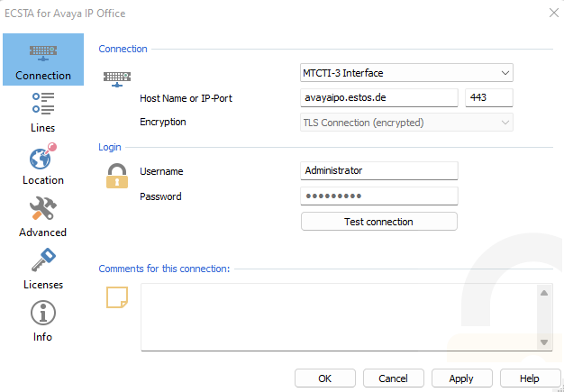Click the Test connection button
The height and width of the screenshot is (392, 564).
[x=379, y=221]
